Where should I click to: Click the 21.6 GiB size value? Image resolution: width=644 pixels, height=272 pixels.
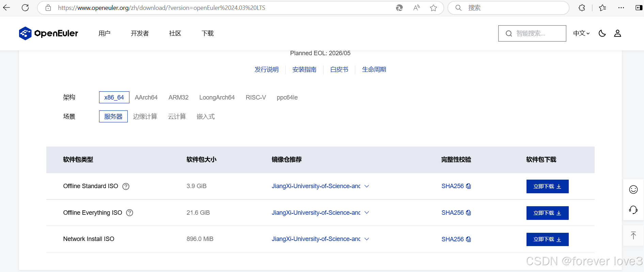pyautogui.click(x=198, y=213)
